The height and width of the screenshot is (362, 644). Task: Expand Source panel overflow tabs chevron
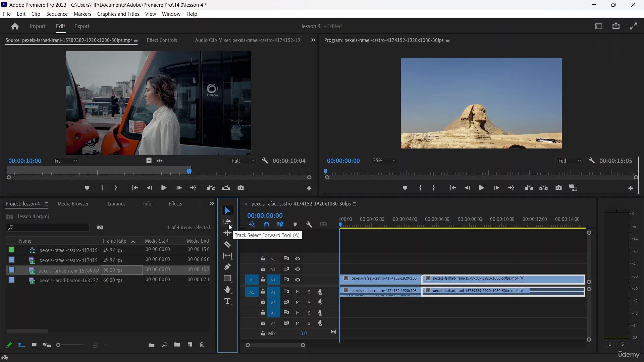(x=313, y=40)
